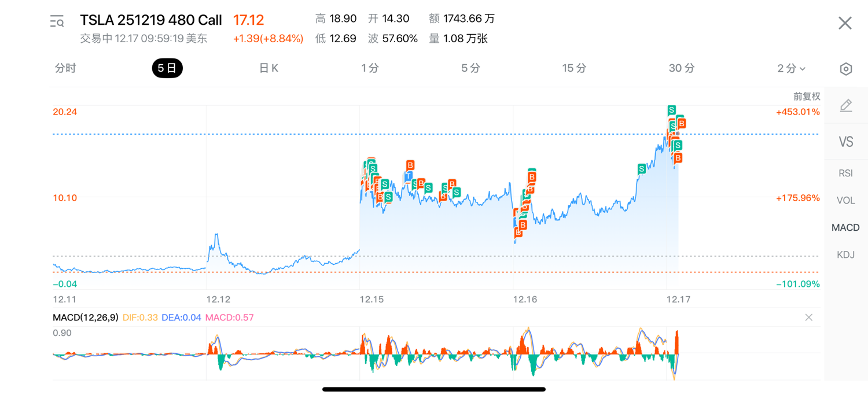
Task: Click the 12.11 date axis label
Action: point(64,300)
